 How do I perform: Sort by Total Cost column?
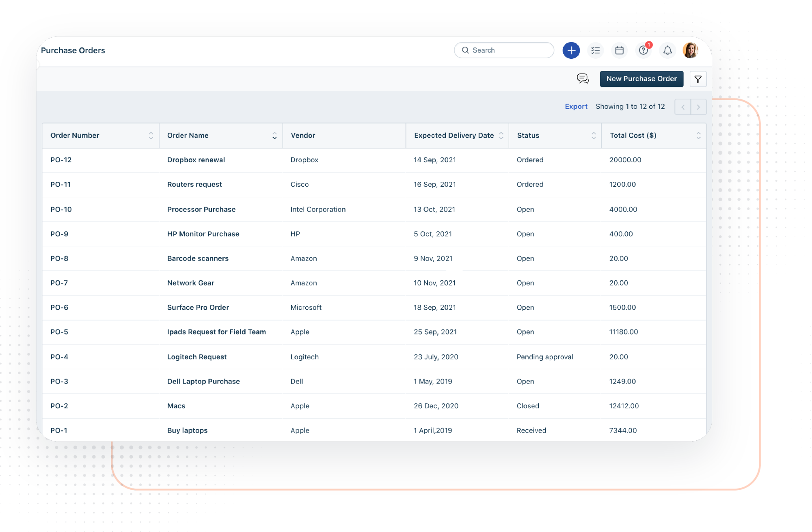tap(699, 136)
